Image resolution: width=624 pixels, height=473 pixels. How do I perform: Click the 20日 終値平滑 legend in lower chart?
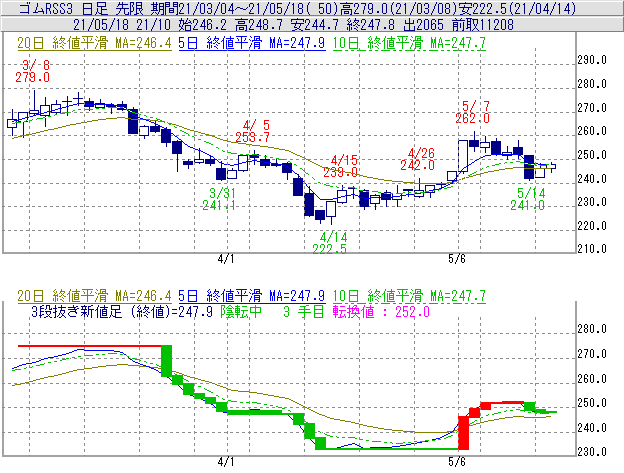pyautogui.click(x=94, y=296)
